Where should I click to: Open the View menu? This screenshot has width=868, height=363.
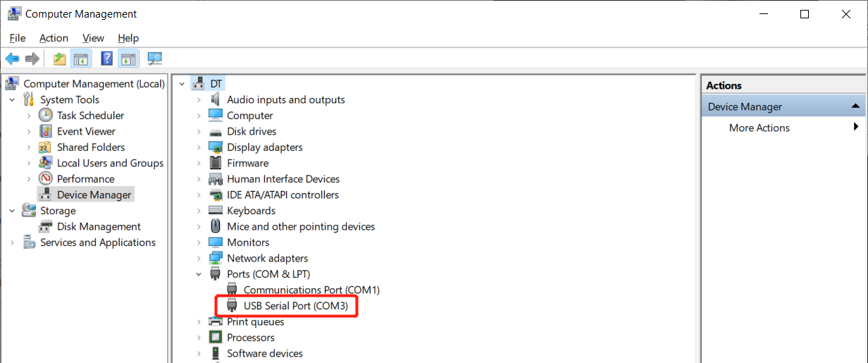[x=93, y=38]
